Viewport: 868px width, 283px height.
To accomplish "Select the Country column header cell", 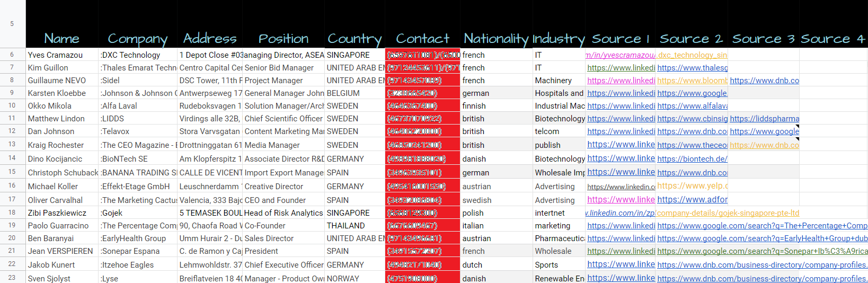I will [355, 24].
